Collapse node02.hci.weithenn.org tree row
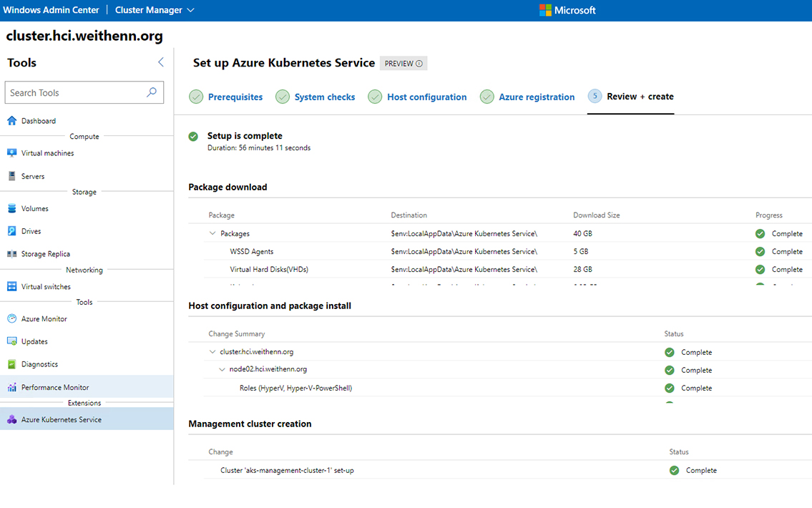This screenshot has height=508, width=812. tap(222, 369)
